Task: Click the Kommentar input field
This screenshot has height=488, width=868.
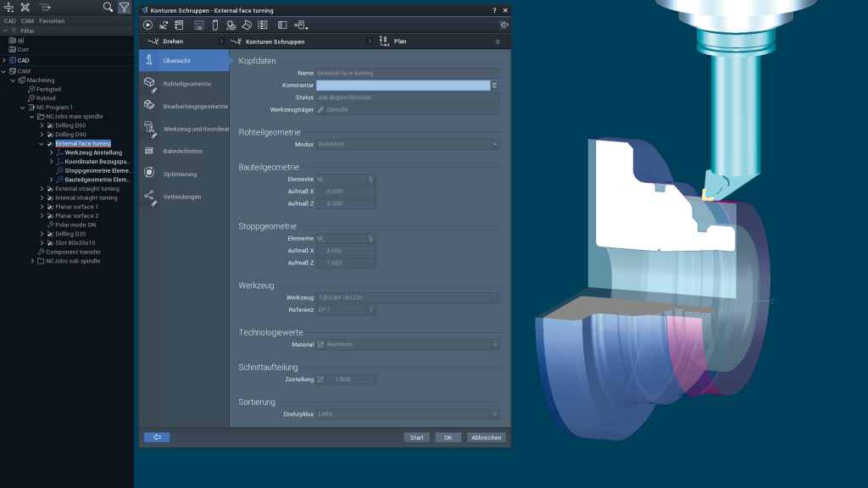Action: (x=403, y=86)
